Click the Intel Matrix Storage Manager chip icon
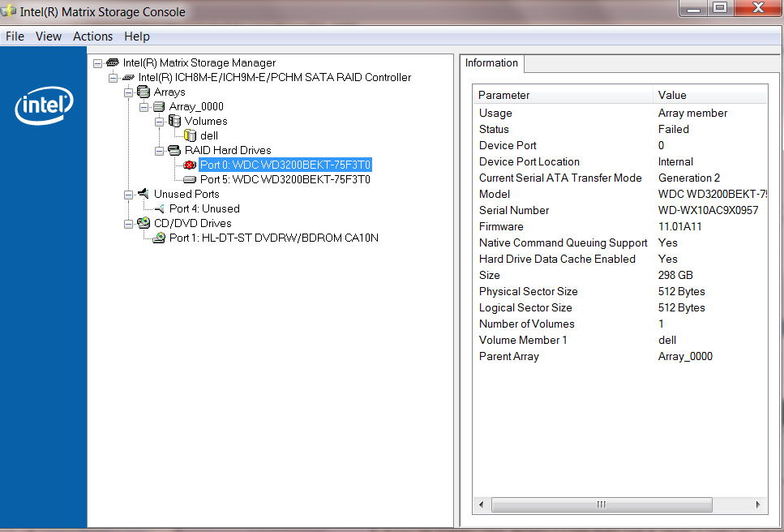This screenshot has height=532, width=784. tap(113, 62)
